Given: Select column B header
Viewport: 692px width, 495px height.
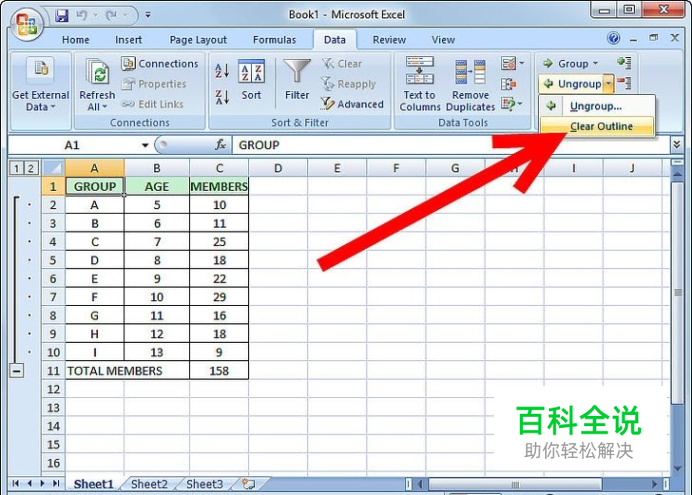Looking at the screenshot, I should (157, 168).
